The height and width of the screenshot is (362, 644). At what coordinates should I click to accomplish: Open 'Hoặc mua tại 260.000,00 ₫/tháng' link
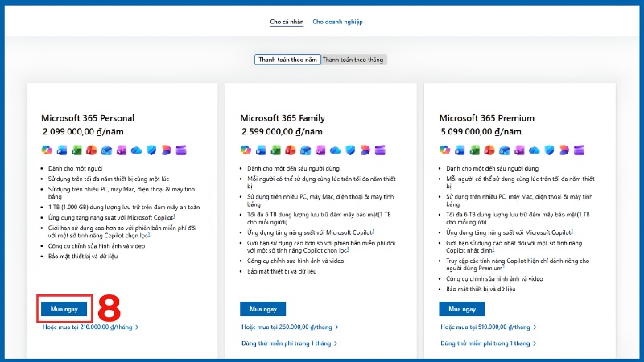pos(290,327)
